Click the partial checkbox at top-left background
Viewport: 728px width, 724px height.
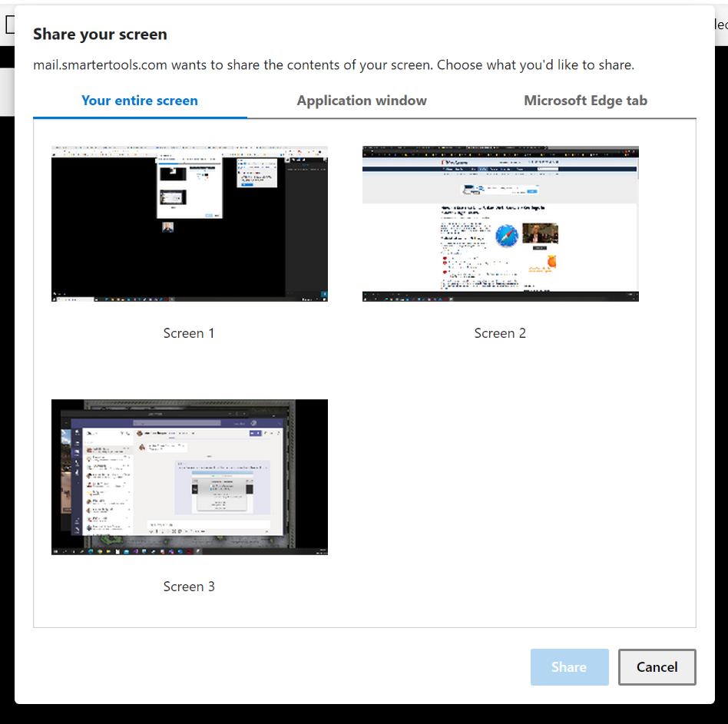pyautogui.click(x=11, y=24)
